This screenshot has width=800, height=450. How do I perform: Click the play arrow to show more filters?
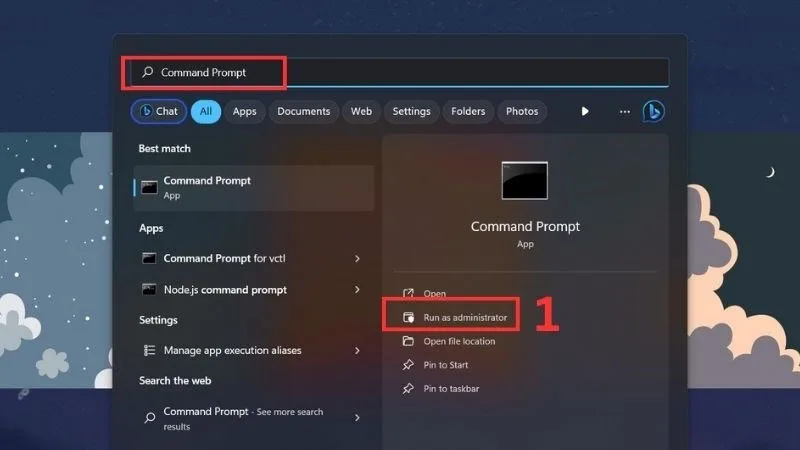[585, 111]
